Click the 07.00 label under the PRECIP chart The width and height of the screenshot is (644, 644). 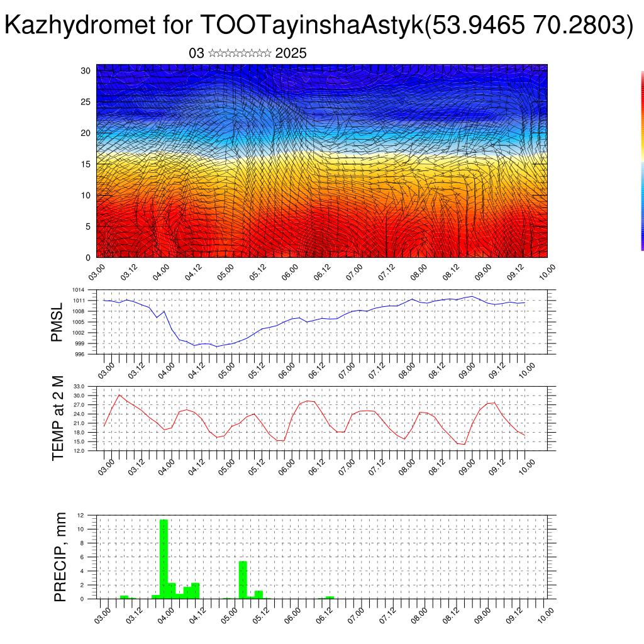(356, 616)
